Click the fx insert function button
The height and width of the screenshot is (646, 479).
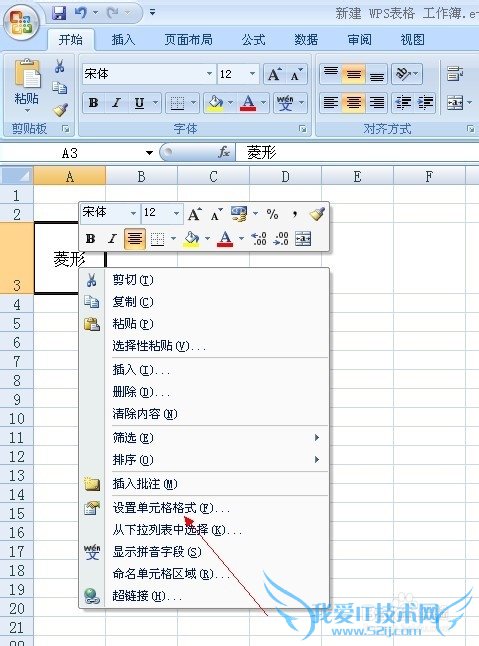tap(224, 152)
